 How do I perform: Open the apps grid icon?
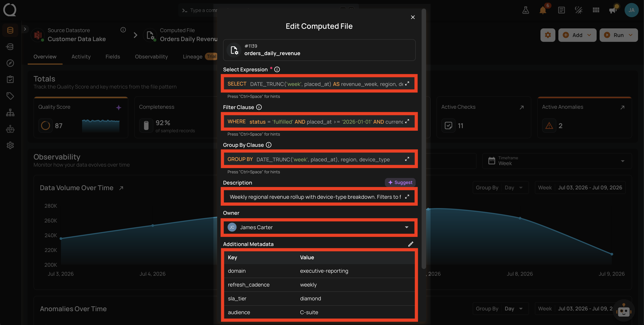596,10
